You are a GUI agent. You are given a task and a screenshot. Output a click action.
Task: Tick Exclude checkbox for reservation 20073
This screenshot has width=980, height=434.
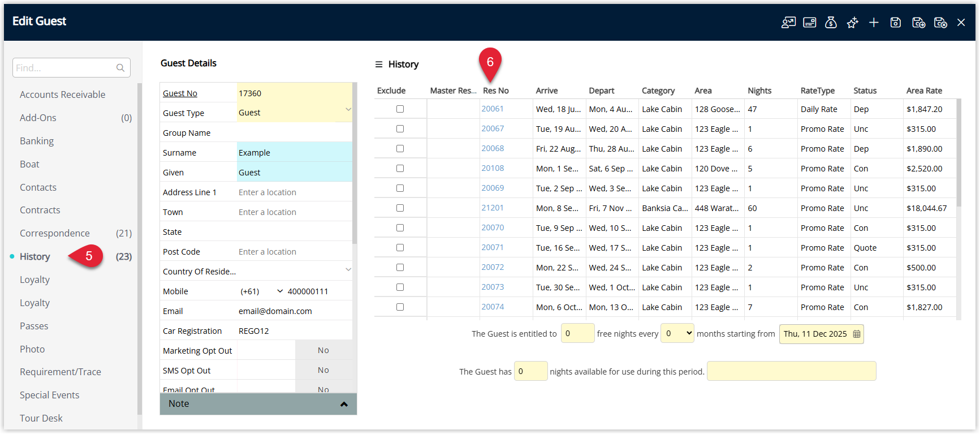coord(400,287)
